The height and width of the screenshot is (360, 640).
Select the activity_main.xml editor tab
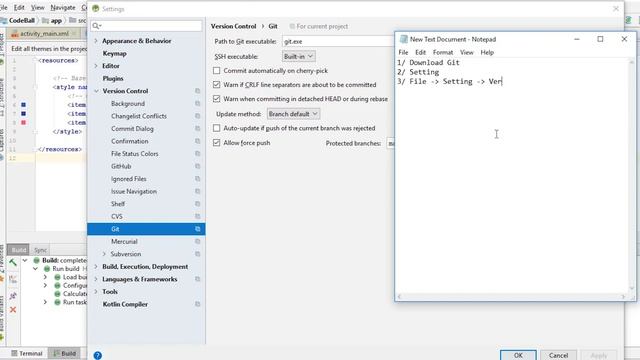coord(44,33)
